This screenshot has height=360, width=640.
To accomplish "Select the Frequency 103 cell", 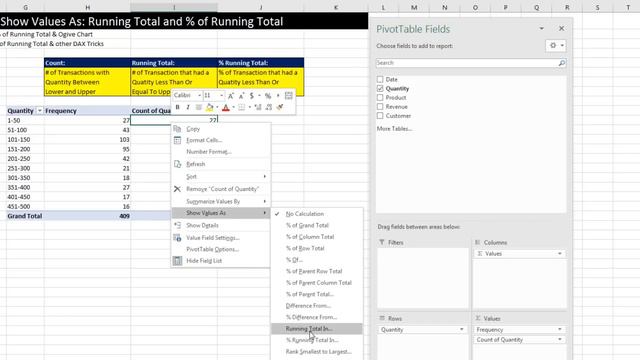I will (87, 140).
